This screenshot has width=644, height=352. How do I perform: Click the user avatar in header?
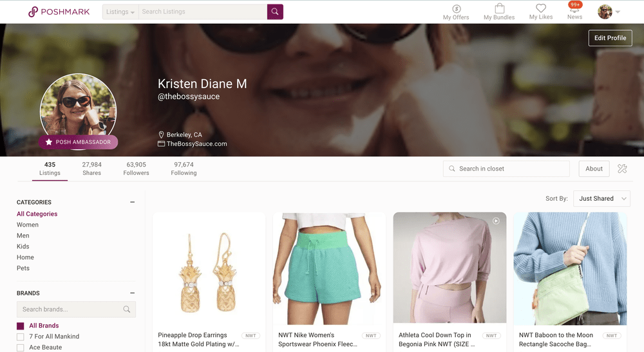click(x=605, y=12)
